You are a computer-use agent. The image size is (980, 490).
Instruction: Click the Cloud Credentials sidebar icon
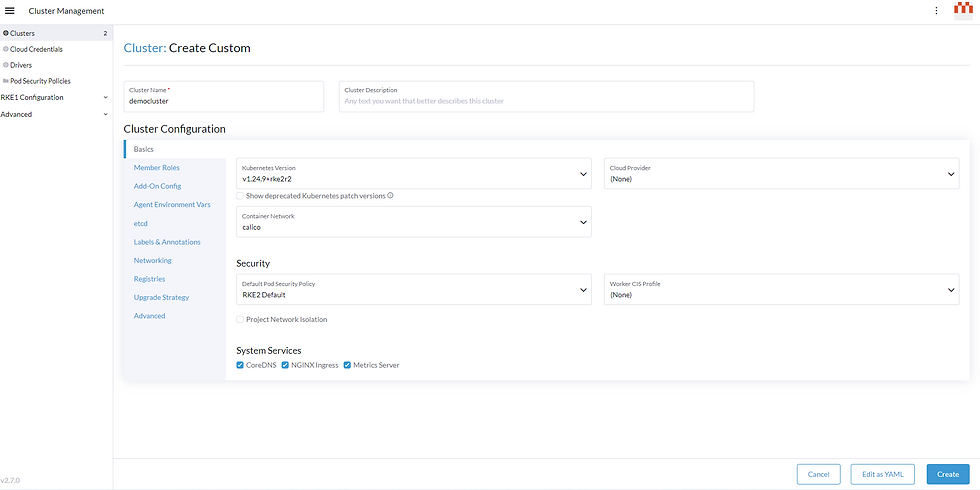6,49
